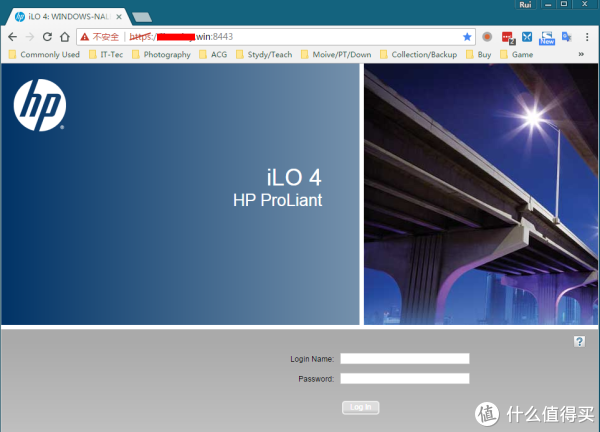Bookmark this page with the star icon
The width and height of the screenshot is (600, 432).
click(x=467, y=37)
